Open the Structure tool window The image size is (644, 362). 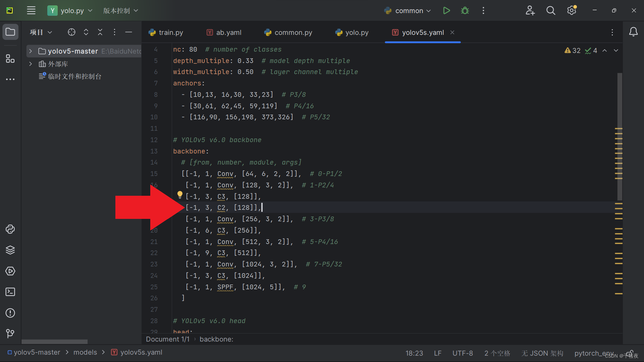[10, 59]
